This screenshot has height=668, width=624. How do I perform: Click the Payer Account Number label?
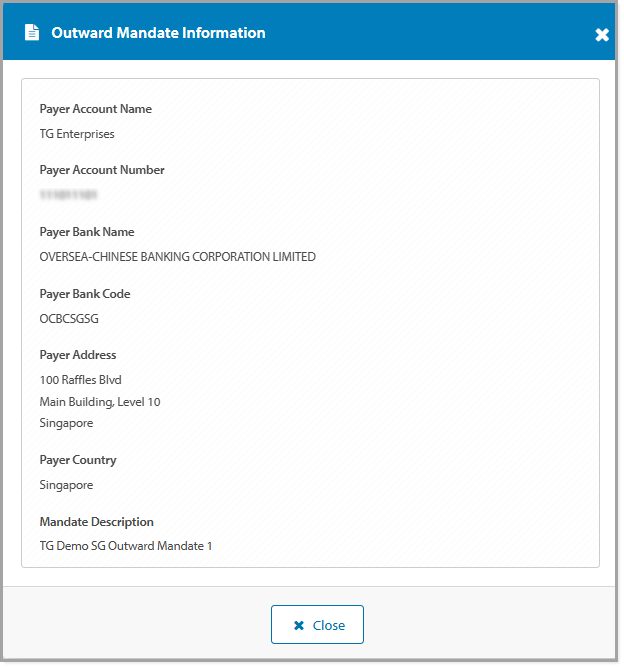click(x=102, y=170)
